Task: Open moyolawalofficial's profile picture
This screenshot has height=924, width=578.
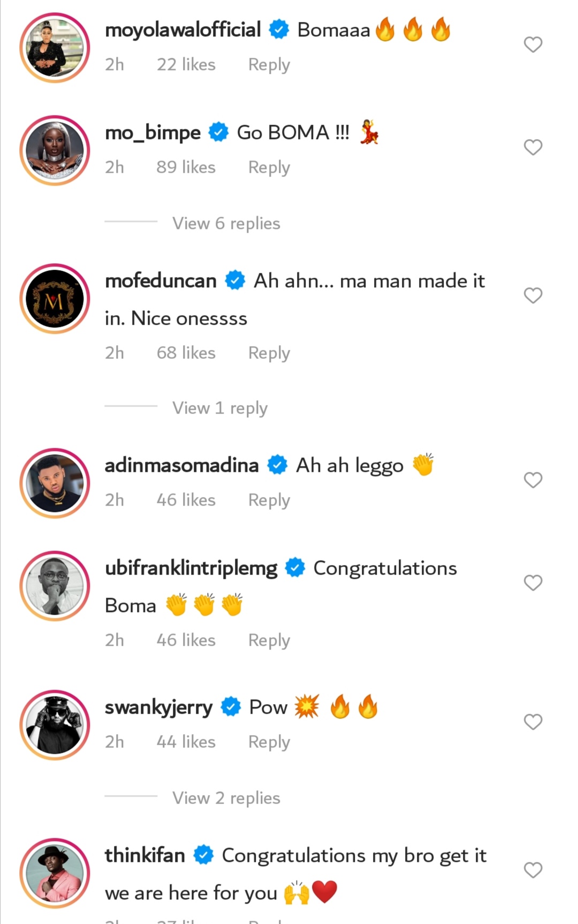Action: tap(55, 48)
